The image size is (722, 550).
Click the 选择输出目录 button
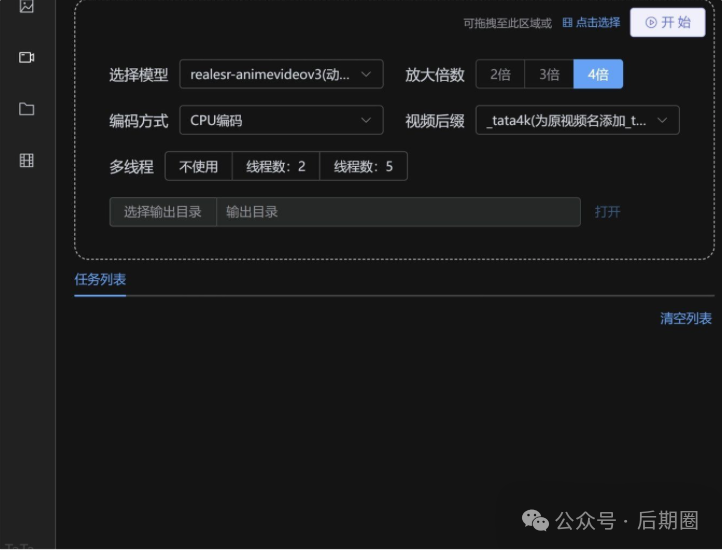pos(163,212)
